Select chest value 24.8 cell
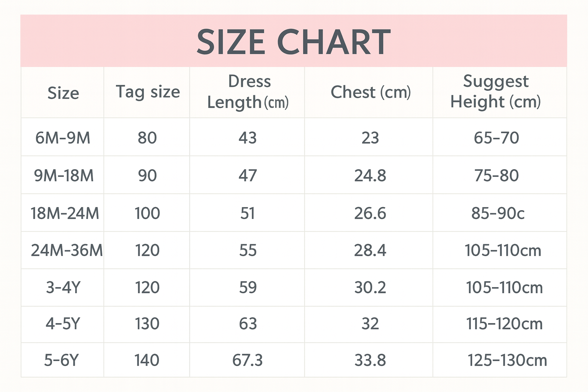588x392 pixels. point(370,176)
